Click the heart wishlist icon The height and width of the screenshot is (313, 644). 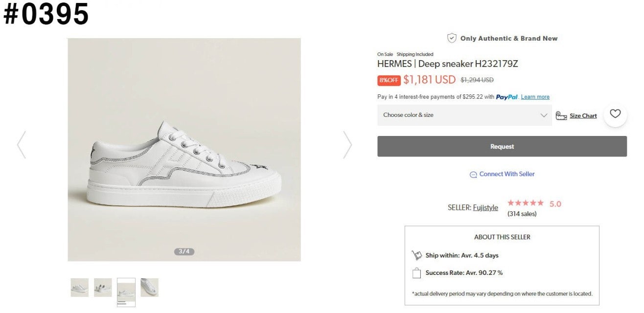(x=615, y=114)
